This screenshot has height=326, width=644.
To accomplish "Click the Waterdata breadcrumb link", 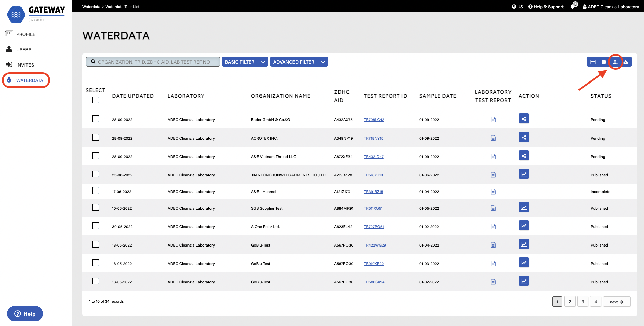I will (91, 7).
